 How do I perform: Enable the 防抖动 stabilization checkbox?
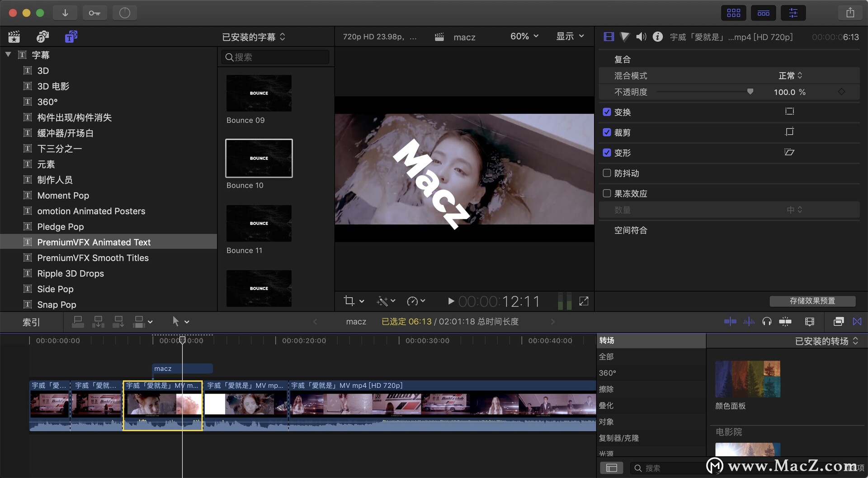tap(607, 173)
